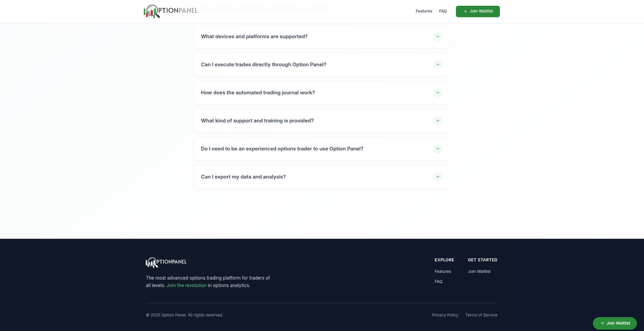Click the 'Join the revolution' link in the footer
644x331 pixels.
coord(186,285)
